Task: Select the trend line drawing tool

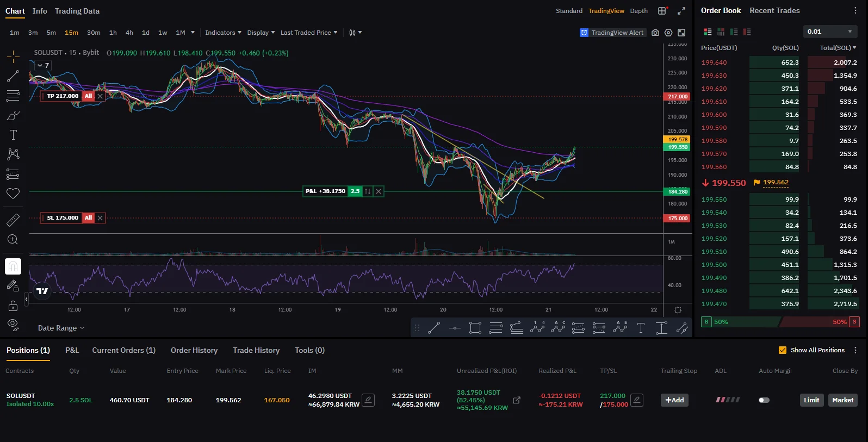Action: tap(13, 76)
